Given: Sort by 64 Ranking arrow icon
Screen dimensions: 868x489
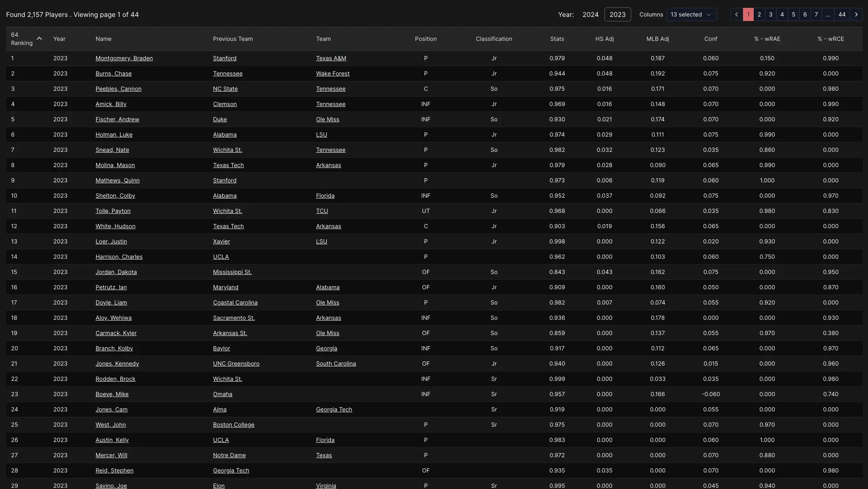Looking at the screenshot, I should (39, 38).
